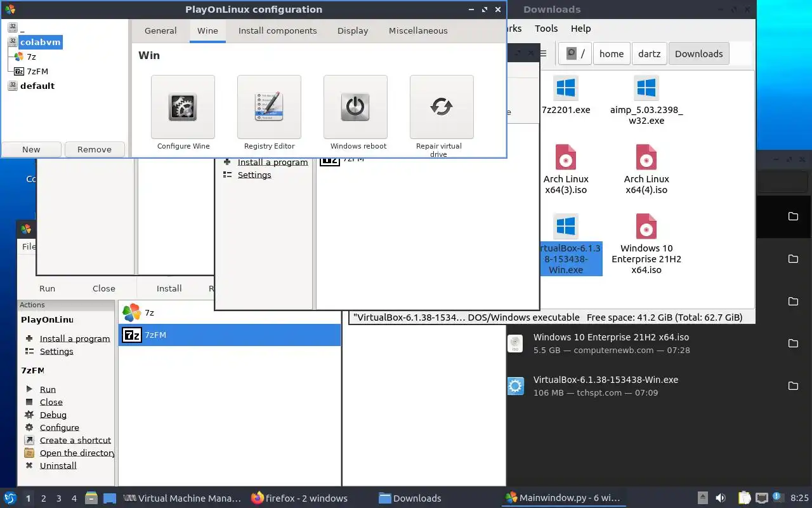Switch to the Wine tab
This screenshot has height=508, width=812.
(x=207, y=30)
